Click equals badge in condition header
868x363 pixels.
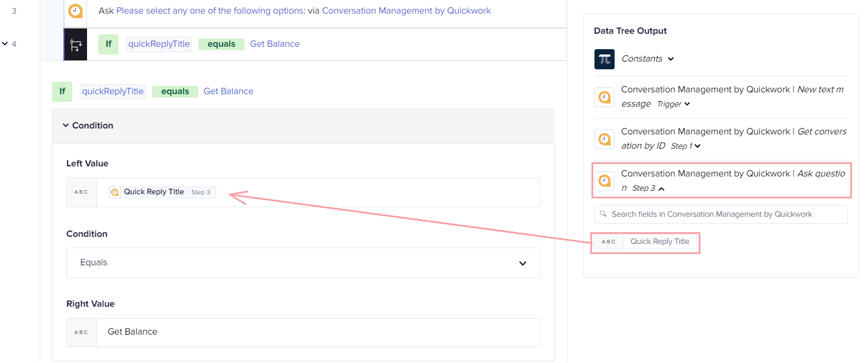coord(175,92)
